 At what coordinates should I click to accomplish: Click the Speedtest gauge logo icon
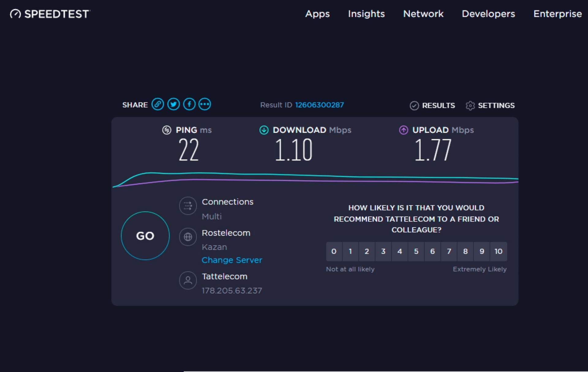coord(15,14)
